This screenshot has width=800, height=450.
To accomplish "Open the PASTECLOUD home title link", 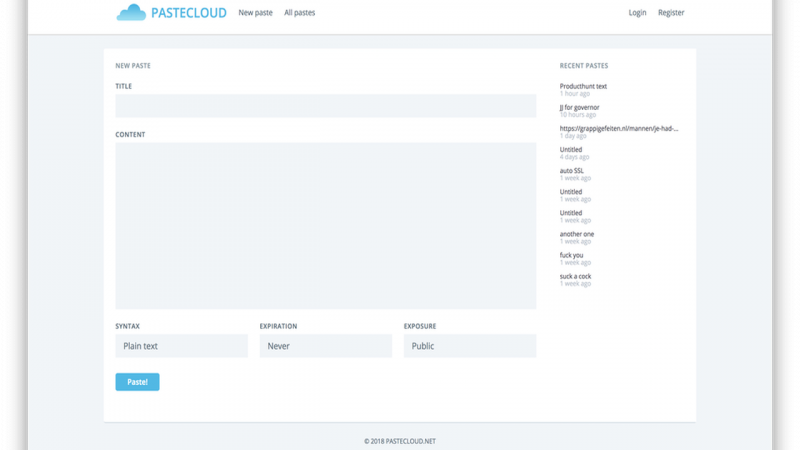I will click(189, 13).
